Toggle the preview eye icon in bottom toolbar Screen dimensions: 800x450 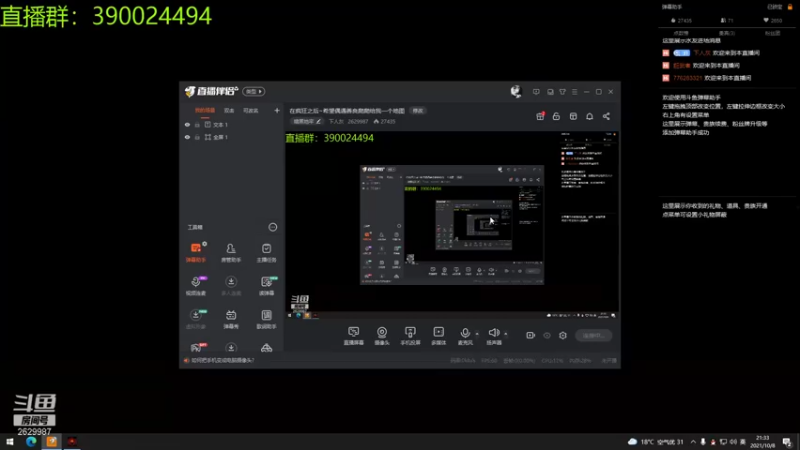(x=547, y=335)
